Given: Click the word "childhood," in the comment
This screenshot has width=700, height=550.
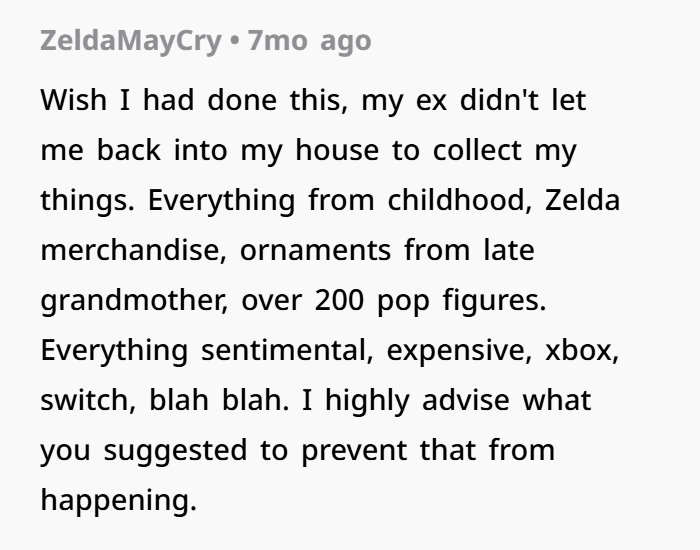Looking at the screenshot, I should point(459,200).
